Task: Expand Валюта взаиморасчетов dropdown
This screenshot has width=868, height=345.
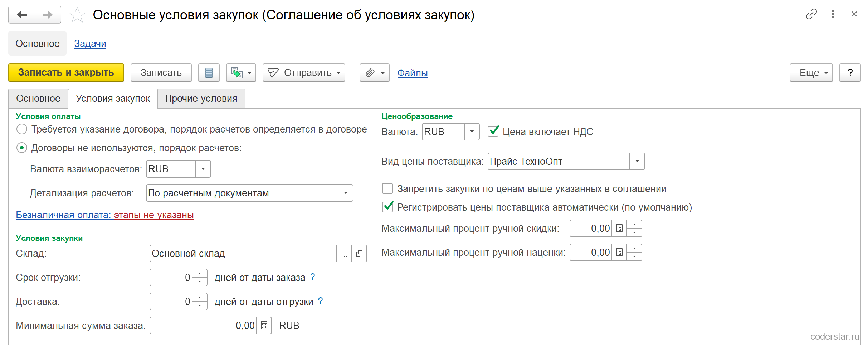Action: pyautogui.click(x=203, y=169)
